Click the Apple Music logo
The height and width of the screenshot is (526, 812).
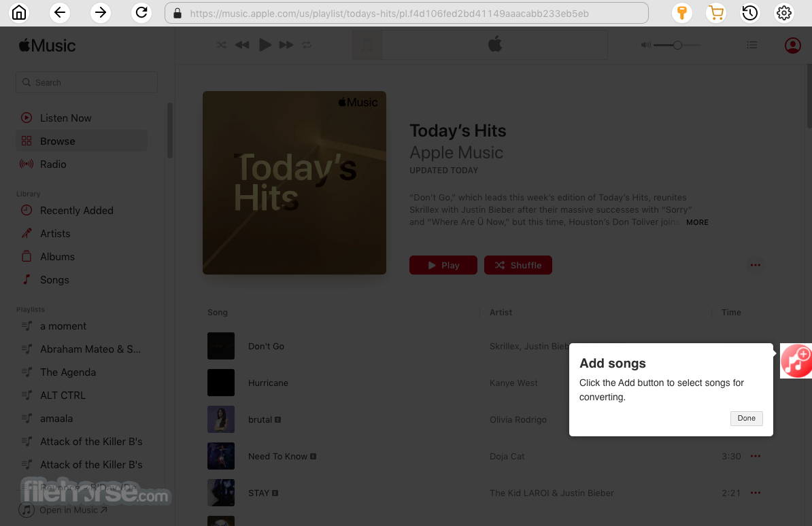[x=47, y=46]
